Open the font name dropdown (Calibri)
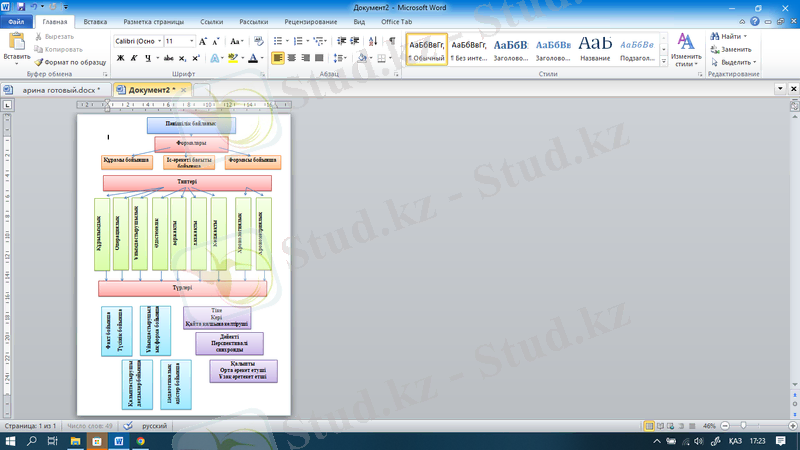The width and height of the screenshot is (800, 450). coord(138,42)
